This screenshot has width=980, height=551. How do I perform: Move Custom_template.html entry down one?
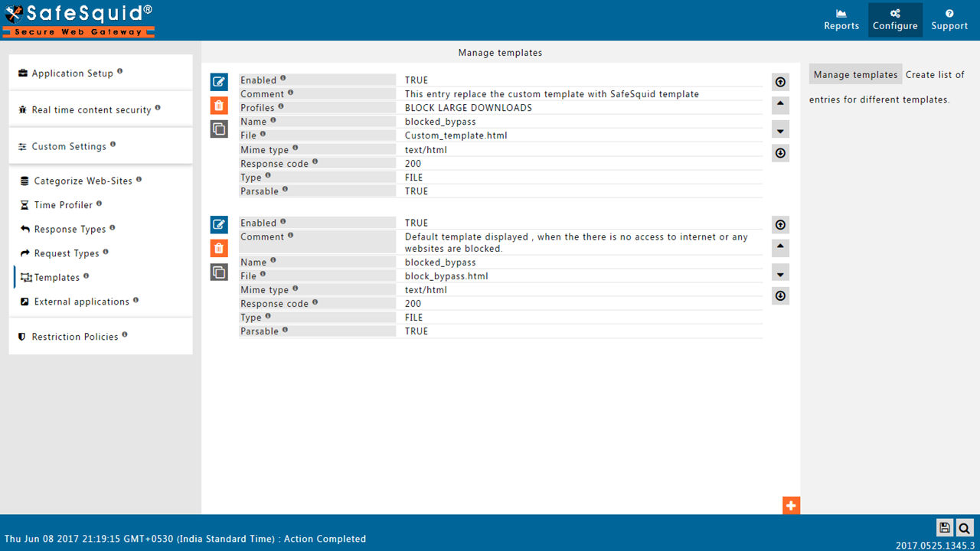coord(780,130)
